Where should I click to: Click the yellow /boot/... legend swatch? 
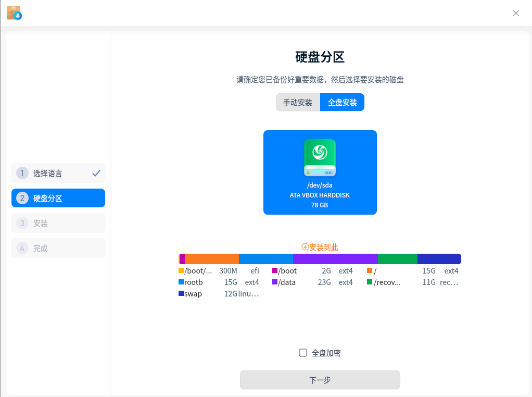click(x=181, y=271)
